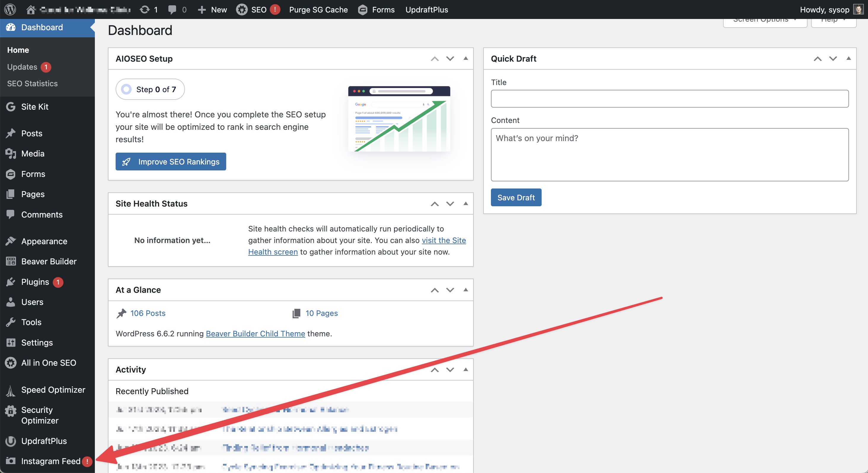The image size is (868, 473).
Task: Click the plus New icon
Action: point(202,10)
